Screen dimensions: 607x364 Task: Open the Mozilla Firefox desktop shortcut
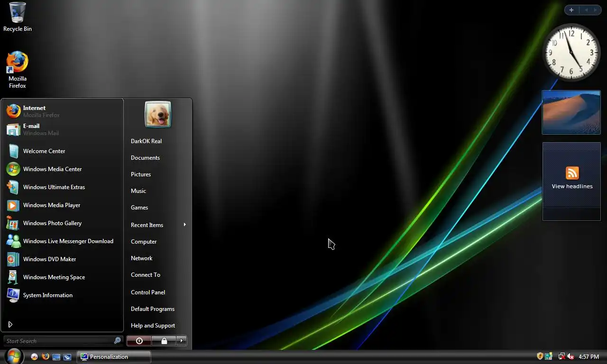[x=18, y=70]
